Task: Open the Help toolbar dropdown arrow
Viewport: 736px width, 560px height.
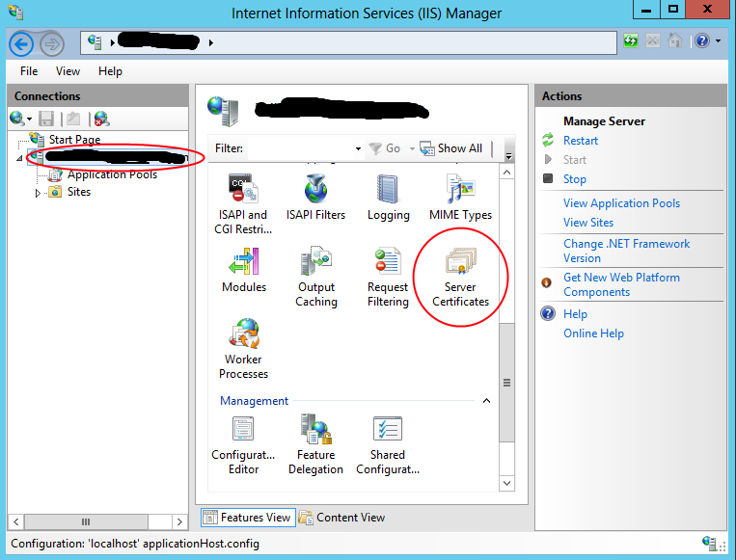Action: coord(719,41)
